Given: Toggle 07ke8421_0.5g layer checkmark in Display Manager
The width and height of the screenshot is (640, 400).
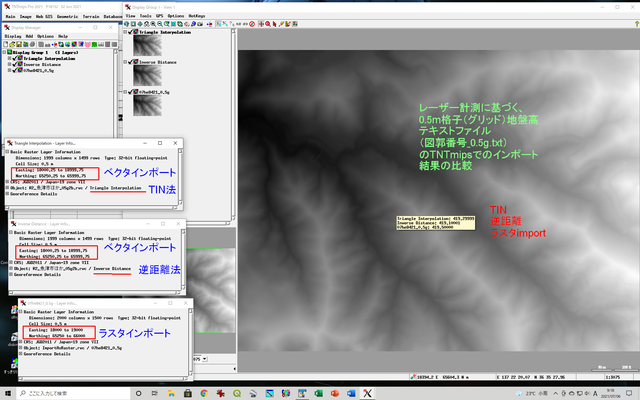Looking at the screenshot, I should tap(15, 70).
